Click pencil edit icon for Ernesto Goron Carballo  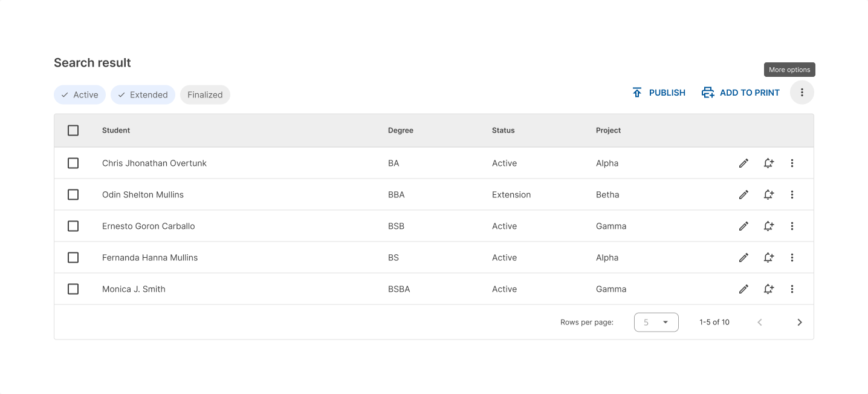coord(743,226)
